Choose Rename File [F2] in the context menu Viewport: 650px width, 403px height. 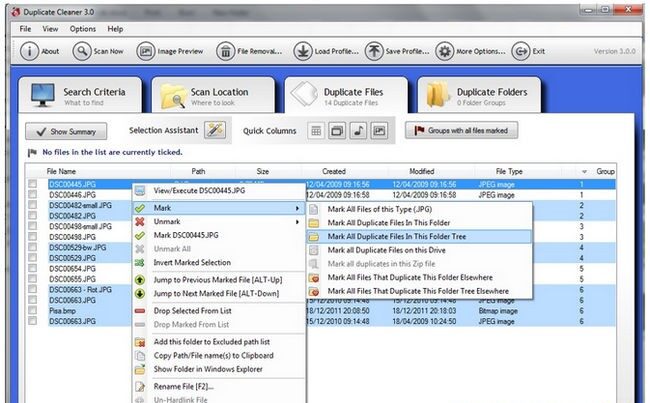coord(219,386)
